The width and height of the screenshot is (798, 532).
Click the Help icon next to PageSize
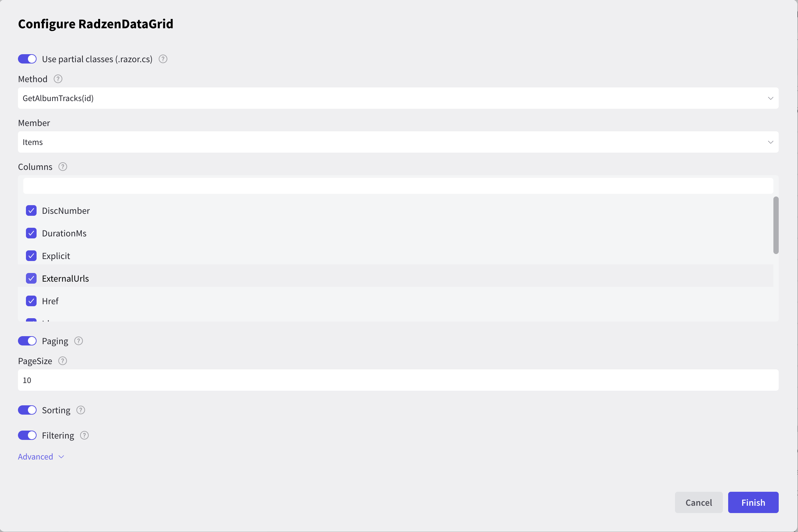click(63, 360)
